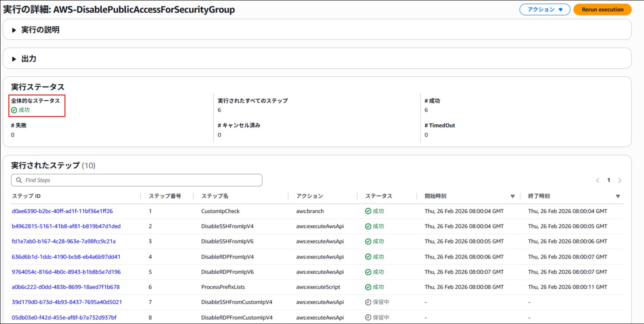Screen dimensions: 644x324
Task: Select page number 1 in pagination
Action: point(609,181)
